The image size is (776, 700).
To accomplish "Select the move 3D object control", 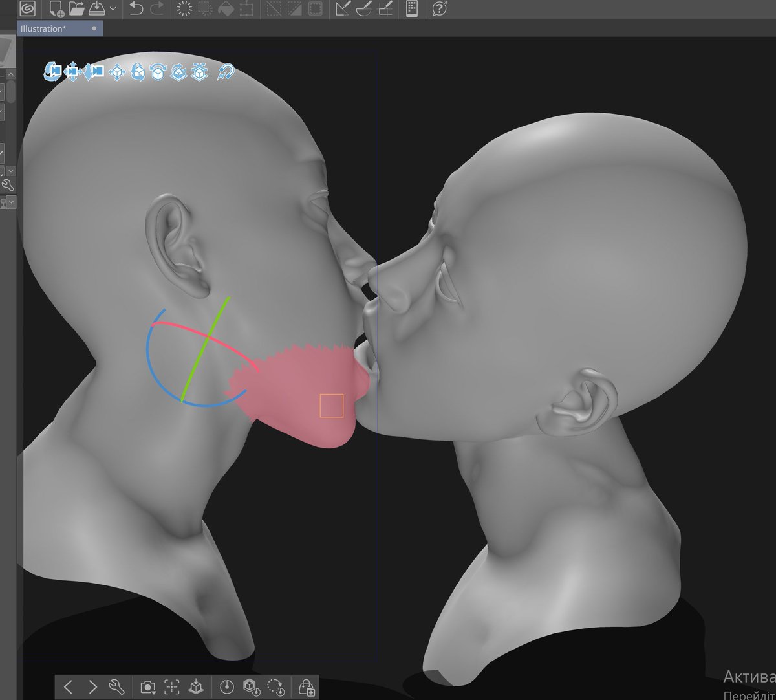I will click(x=116, y=72).
